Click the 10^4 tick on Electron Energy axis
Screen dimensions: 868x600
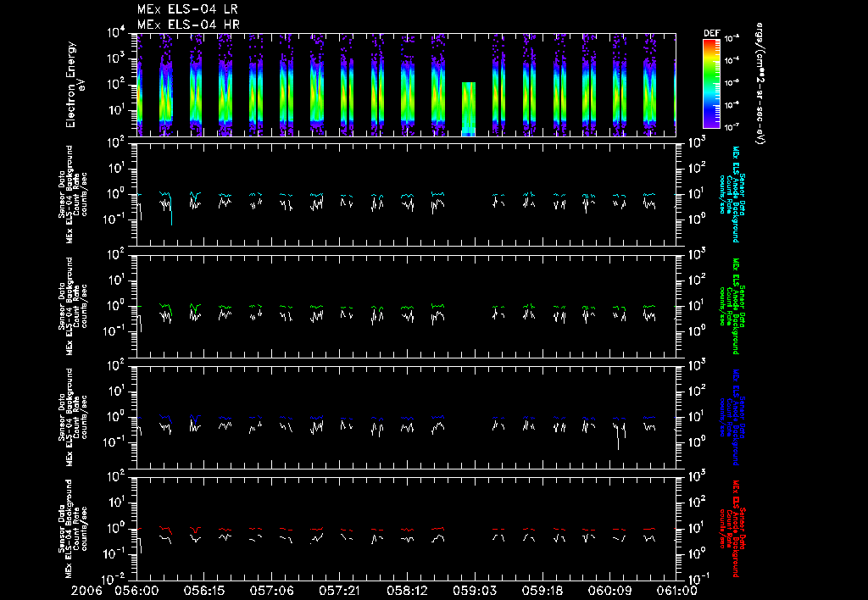[116, 33]
